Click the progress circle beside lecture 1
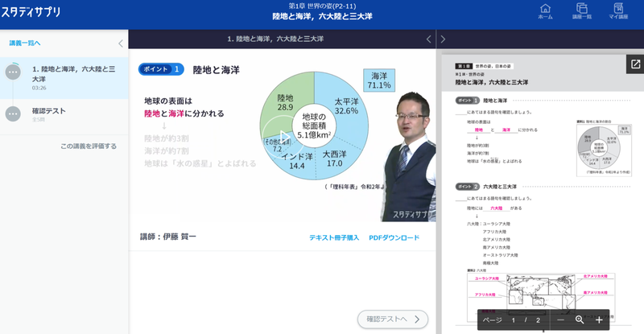The image size is (644, 334). coord(13,72)
